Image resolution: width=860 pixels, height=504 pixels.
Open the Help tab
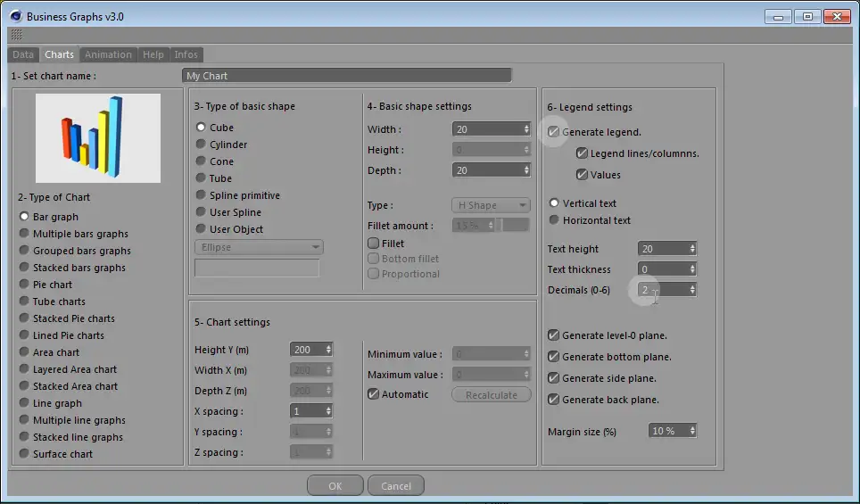[x=153, y=54]
